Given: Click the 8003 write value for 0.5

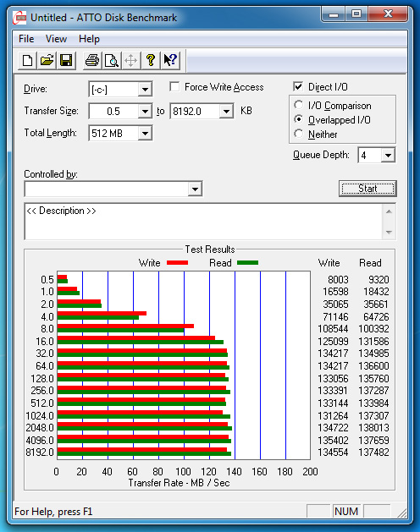Looking at the screenshot, I should coord(338,280).
